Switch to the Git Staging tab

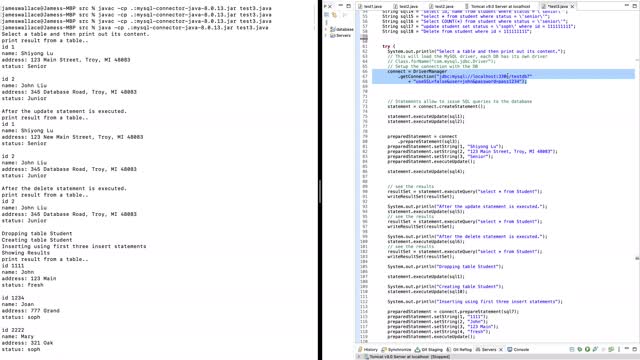429,349
